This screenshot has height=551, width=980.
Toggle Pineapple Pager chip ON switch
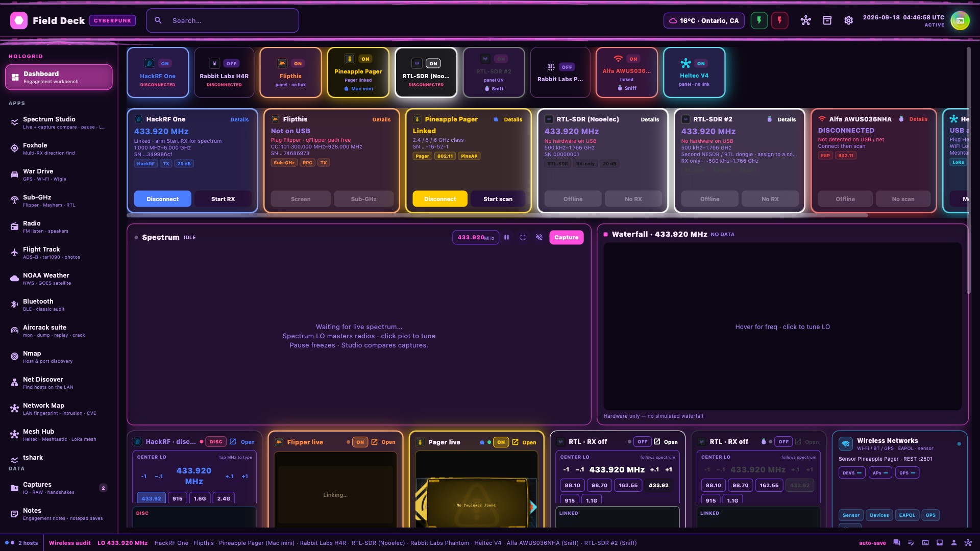click(x=365, y=59)
